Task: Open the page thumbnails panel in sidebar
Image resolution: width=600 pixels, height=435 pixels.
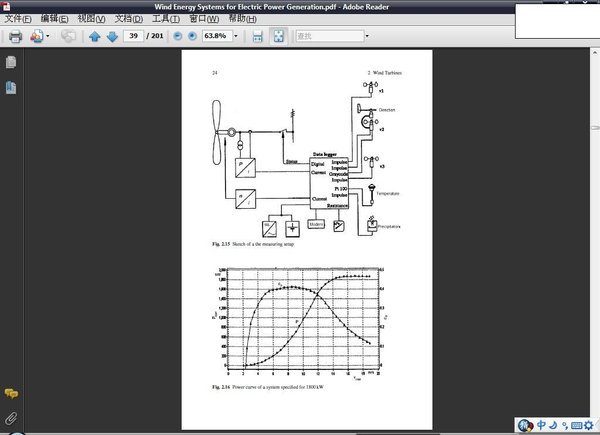Action: tap(11, 63)
